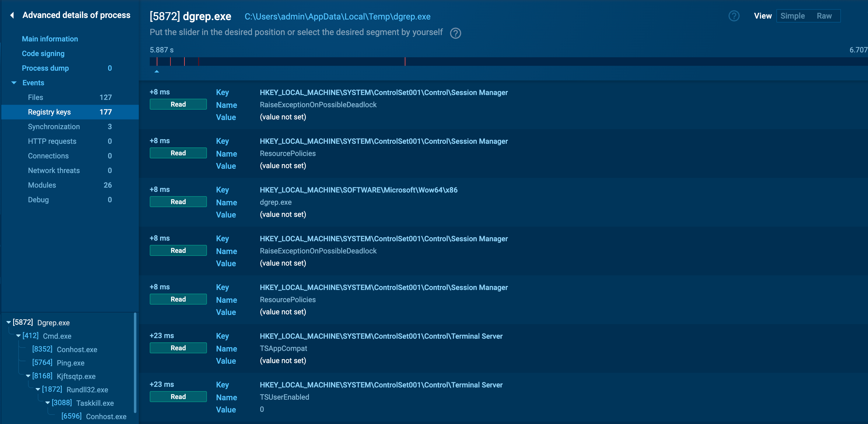Select Ping.exe process in tree
Image resolution: width=868 pixels, height=424 pixels.
point(70,363)
